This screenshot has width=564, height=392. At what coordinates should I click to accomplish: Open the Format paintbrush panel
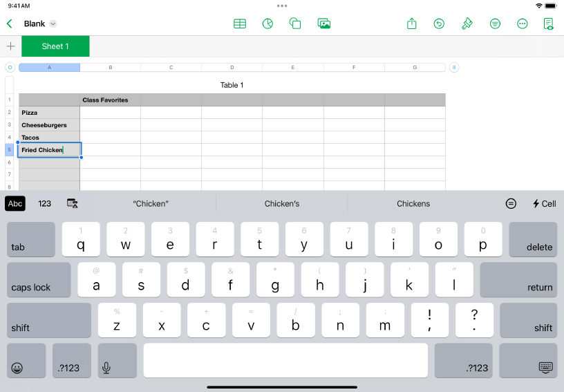(467, 24)
